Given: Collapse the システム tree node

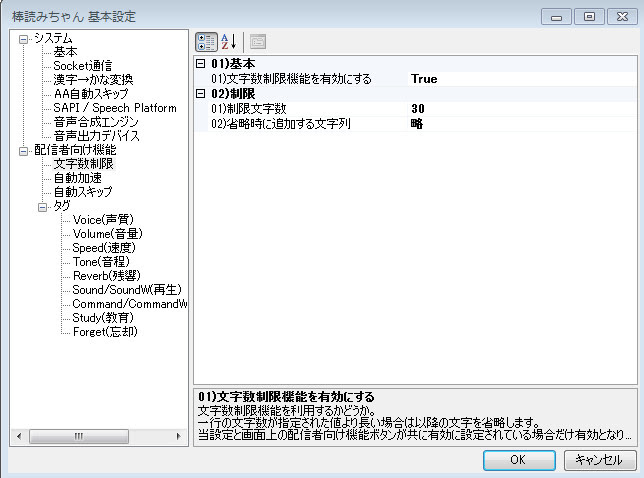Looking at the screenshot, I should click(x=23, y=39).
